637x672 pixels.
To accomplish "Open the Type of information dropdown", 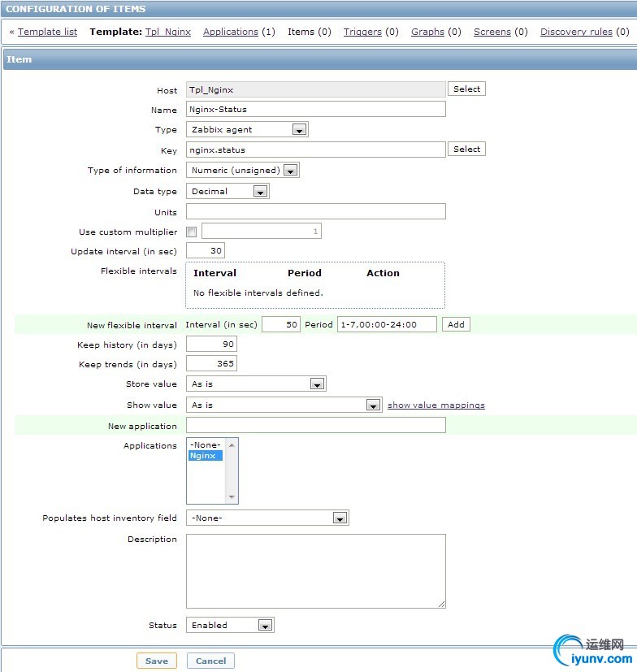I will pyautogui.click(x=243, y=170).
